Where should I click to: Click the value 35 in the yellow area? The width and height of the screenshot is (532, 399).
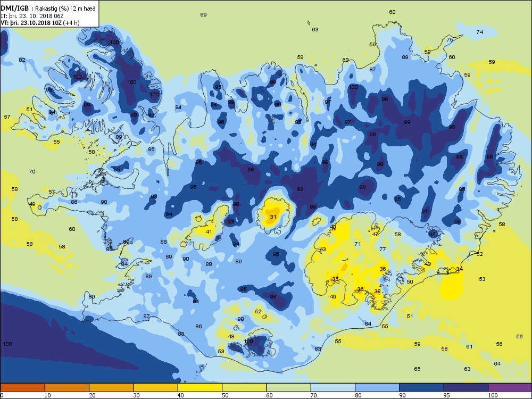click(x=335, y=279)
